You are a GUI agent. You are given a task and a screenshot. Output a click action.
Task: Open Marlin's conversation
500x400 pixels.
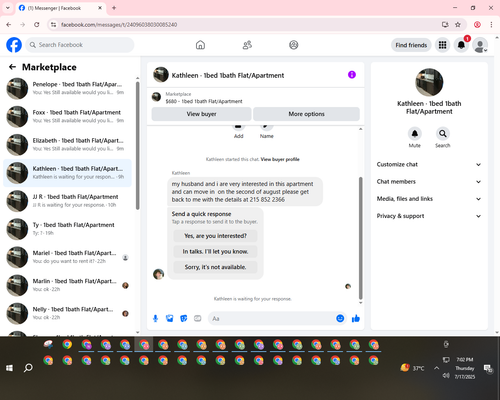(67, 285)
